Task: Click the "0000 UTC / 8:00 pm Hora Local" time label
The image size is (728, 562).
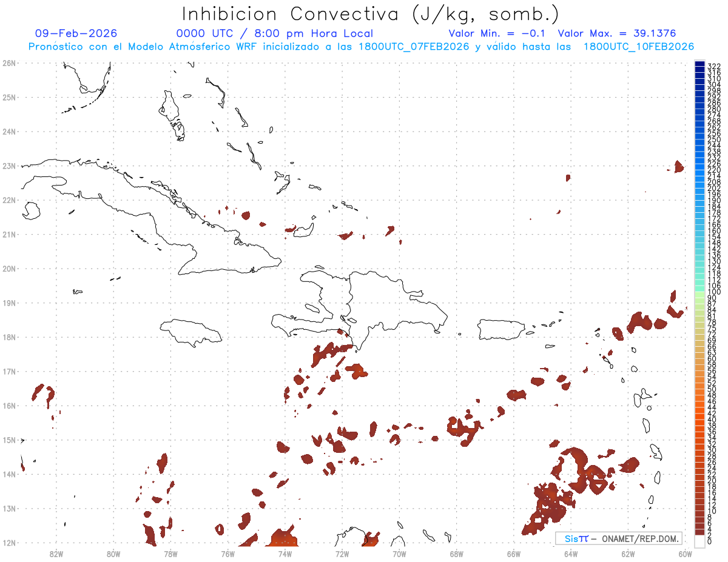Action: pyautogui.click(x=274, y=33)
